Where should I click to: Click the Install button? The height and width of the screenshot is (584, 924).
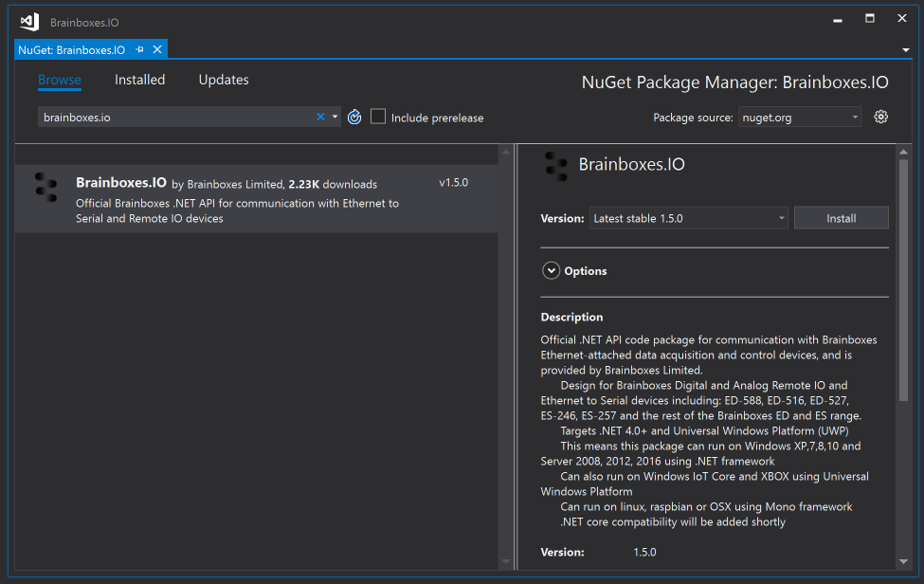point(841,218)
